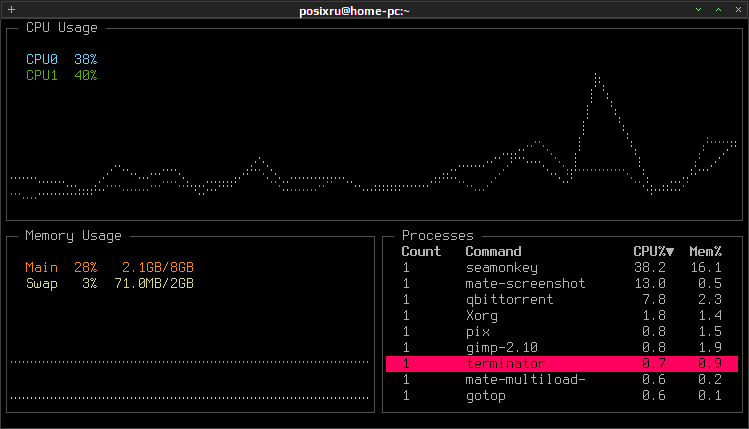This screenshot has height=429, width=749.
Task: Select the Xorg process row
Action: (562, 316)
